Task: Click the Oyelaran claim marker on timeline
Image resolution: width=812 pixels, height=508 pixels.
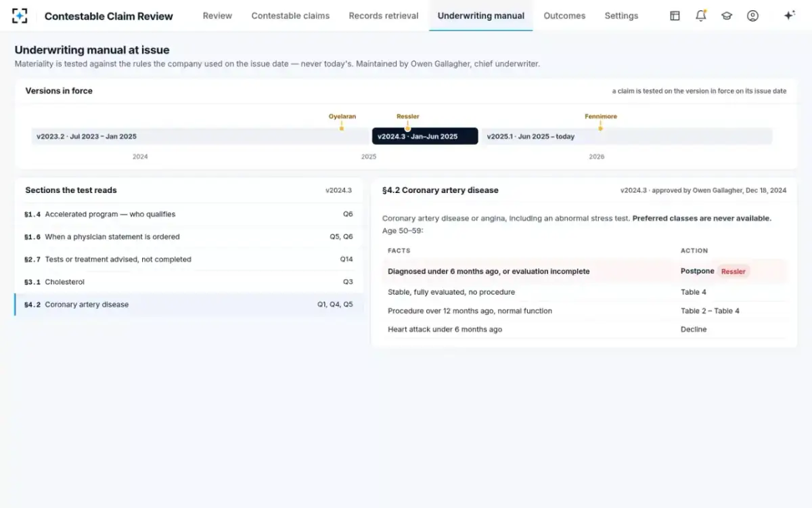Action: coord(342,121)
